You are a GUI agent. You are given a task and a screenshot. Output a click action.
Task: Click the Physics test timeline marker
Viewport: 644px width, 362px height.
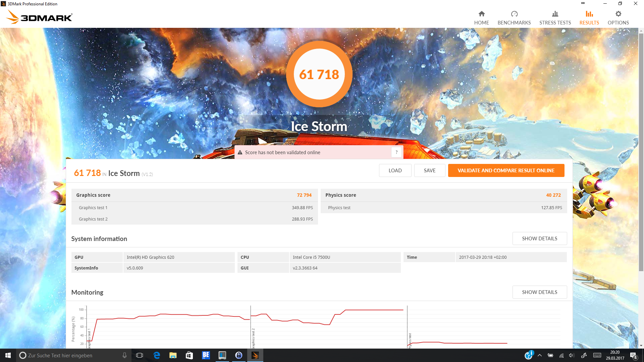pos(410,341)
